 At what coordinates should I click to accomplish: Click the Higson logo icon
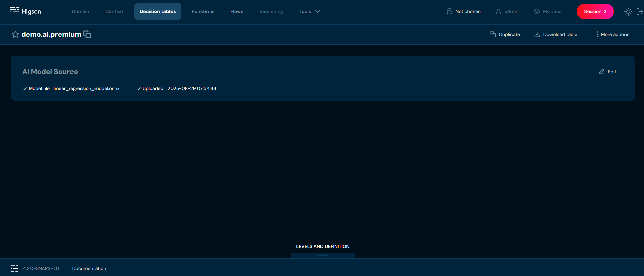point(14,11)
